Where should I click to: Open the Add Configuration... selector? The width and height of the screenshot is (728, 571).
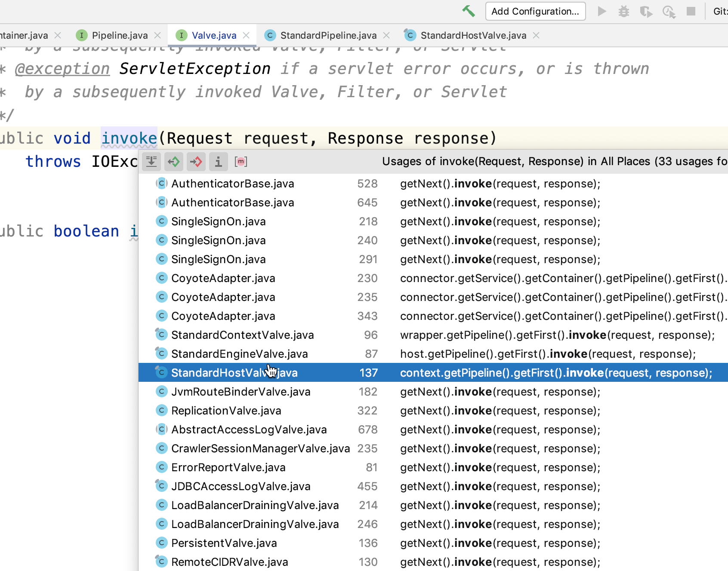click(535, 11)
